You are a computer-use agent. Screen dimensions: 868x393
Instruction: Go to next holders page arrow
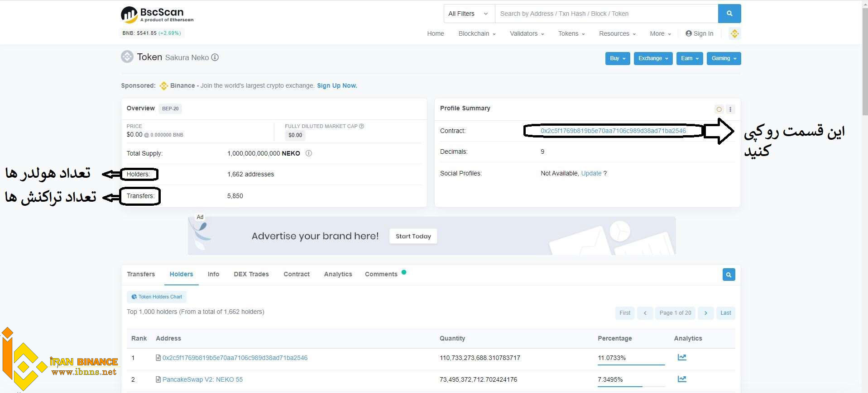tap(705, 313)
